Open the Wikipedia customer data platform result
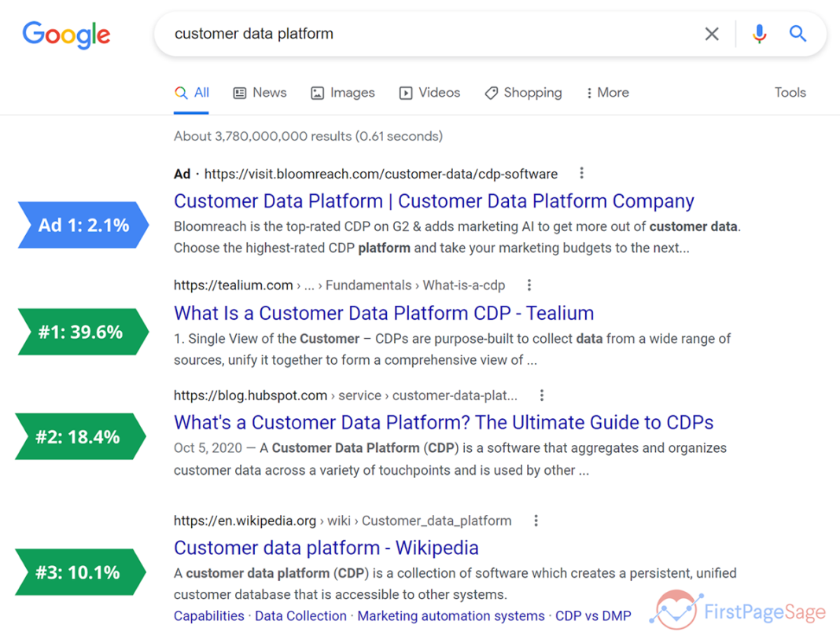Image resolution: width=840 pixels, height=643 pixels. 326,548
